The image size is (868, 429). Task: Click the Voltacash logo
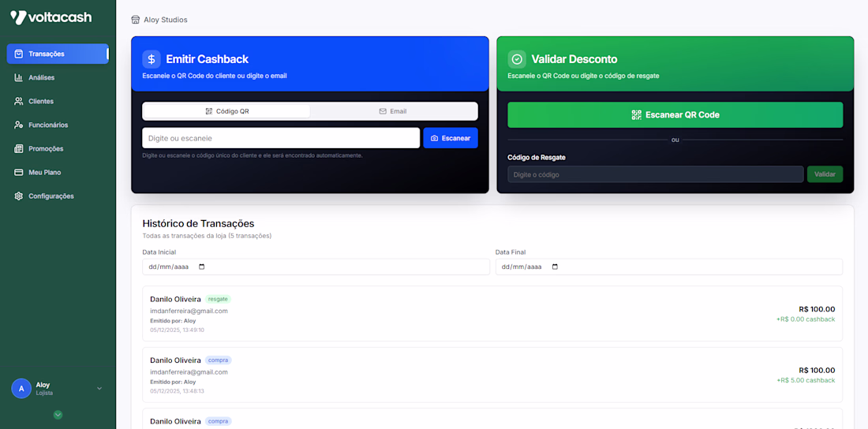coord(51,17)
